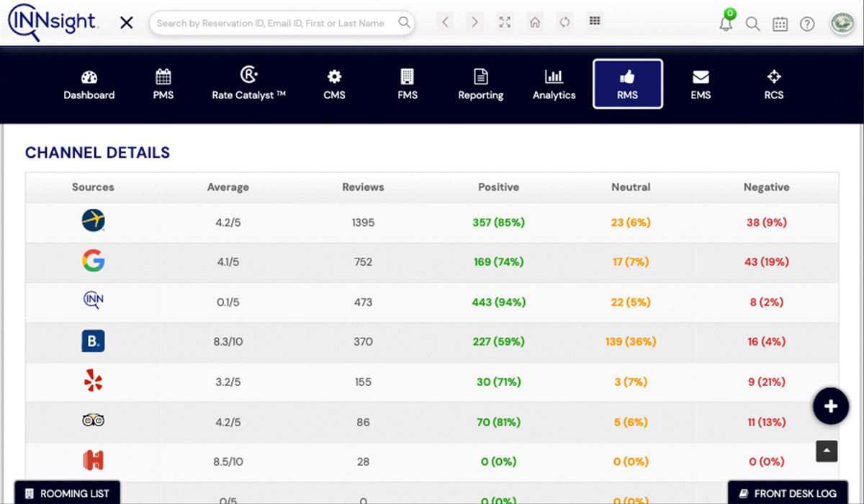Click the 752 reviews count
This screenshot has height=504, width=864.
(x=364, y=262)
